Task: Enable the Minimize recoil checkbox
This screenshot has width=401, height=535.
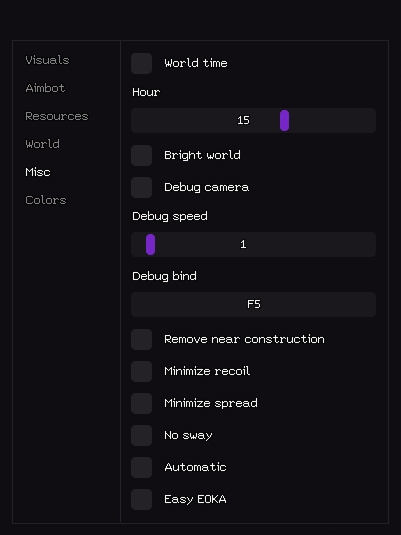Action: (142, 372)
